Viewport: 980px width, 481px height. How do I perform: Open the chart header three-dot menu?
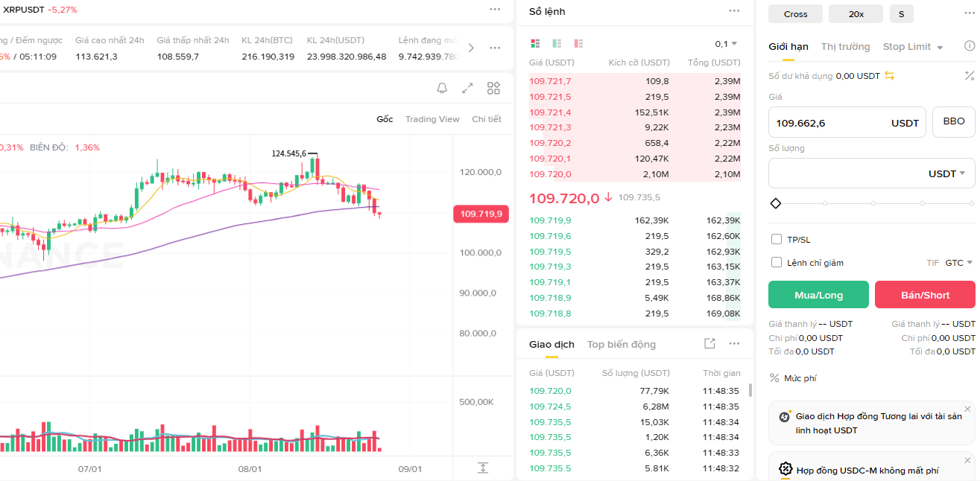point(495,10)
